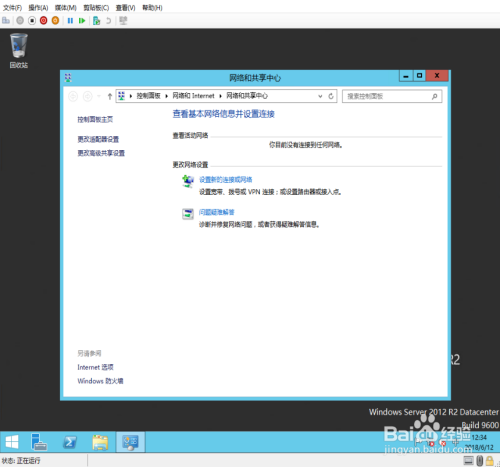Click the 查看基本网络信息并设置连接 heading
The image size is (500, 467).
[x=224, y=114]
